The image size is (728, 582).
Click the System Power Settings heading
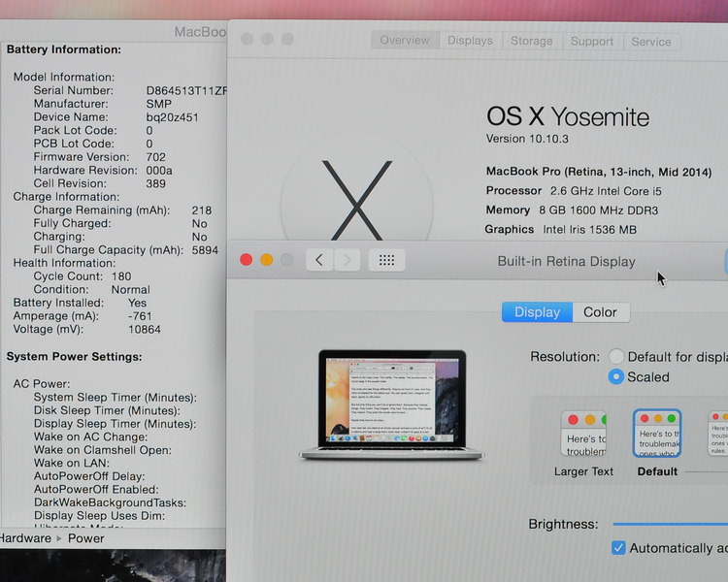(x=74, y=356)
